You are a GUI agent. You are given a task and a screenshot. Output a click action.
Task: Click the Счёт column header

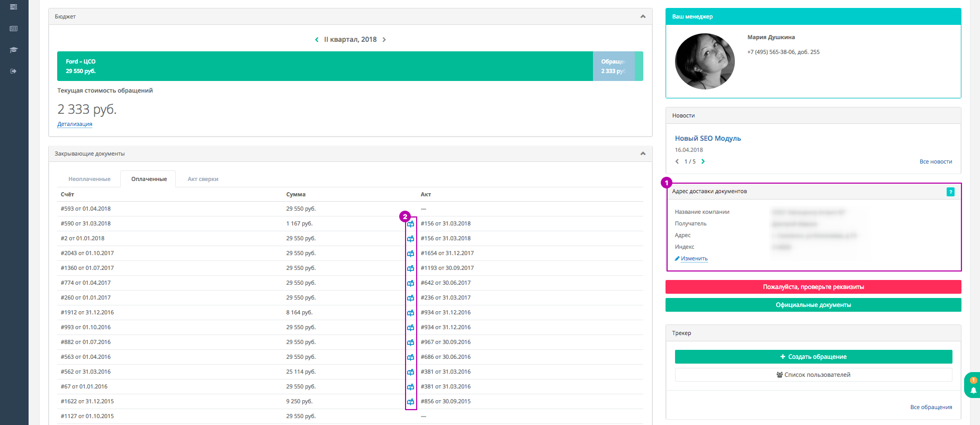[x=67, y=194]
